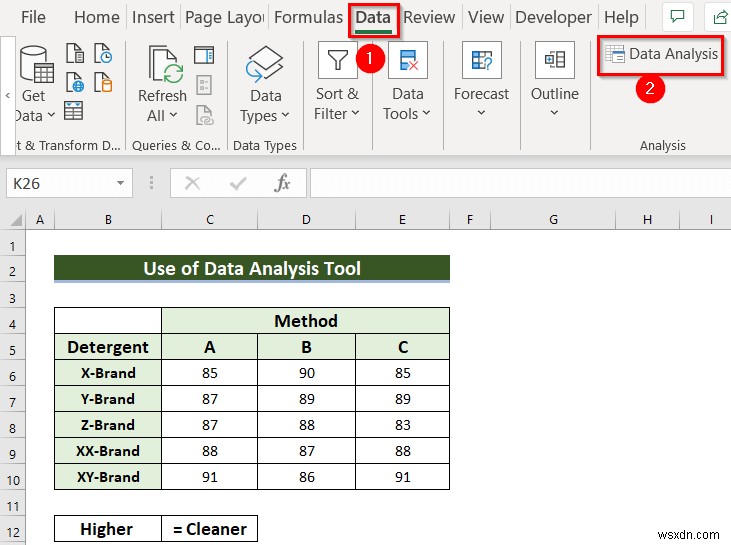The width and height of the screenshot is (731, 545).
Task: Click the From Table/Range icon
Action: pyautogui.click(x=74, y=111)
